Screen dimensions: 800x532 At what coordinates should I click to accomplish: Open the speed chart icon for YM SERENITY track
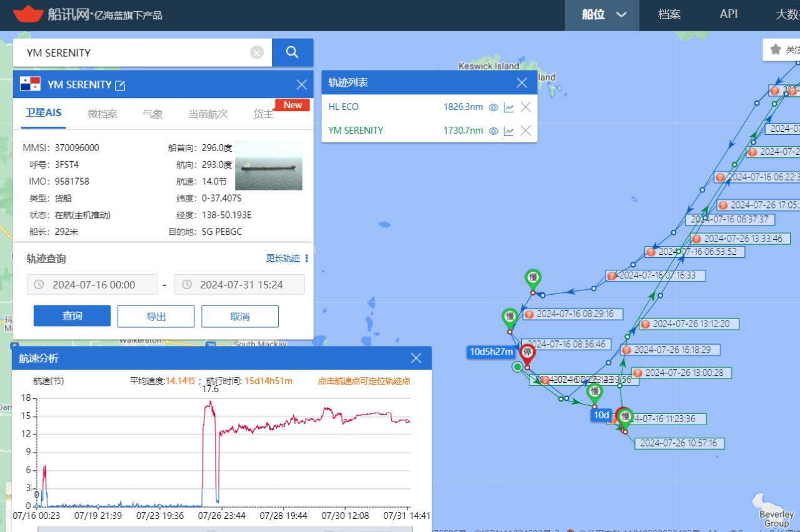[x=509, y=131]
